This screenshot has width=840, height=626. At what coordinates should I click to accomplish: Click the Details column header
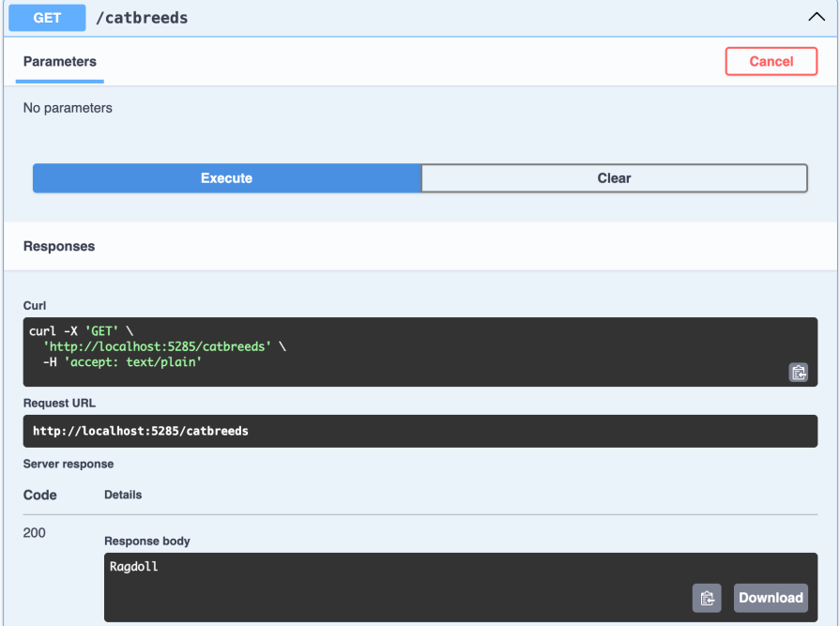(123, 495)
